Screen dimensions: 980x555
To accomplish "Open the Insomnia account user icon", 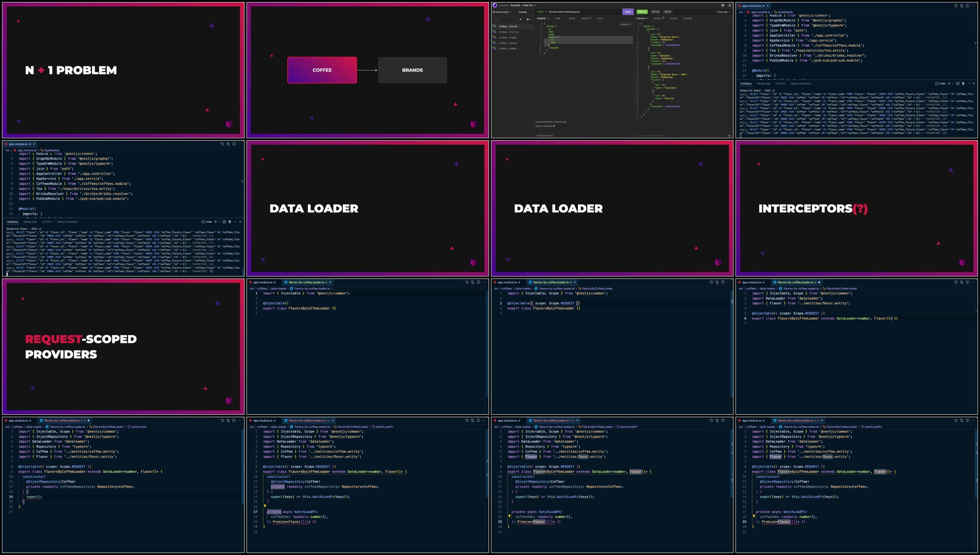I will tap(729, 5).
